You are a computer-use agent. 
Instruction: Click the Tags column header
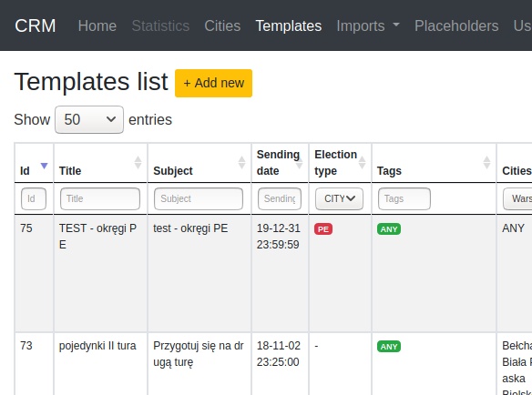tap(434, 163)
